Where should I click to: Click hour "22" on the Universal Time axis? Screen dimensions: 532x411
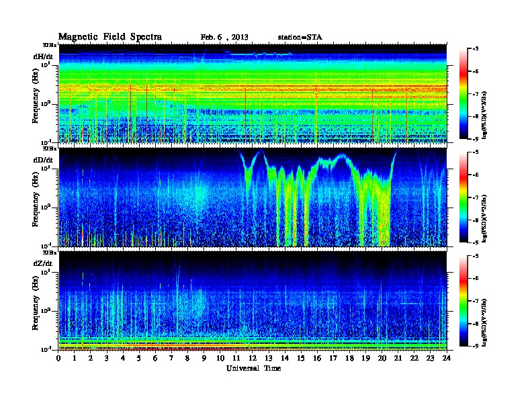pos(414,358)
